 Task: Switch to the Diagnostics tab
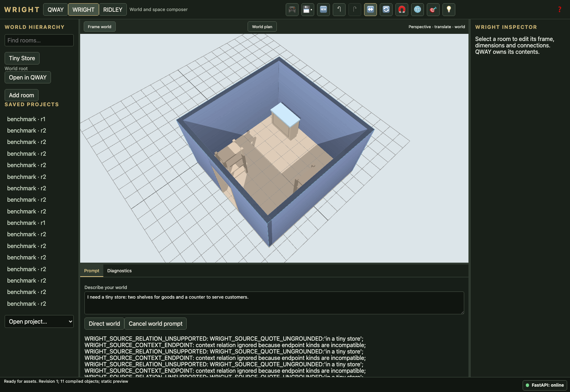(x=119, y=271)
